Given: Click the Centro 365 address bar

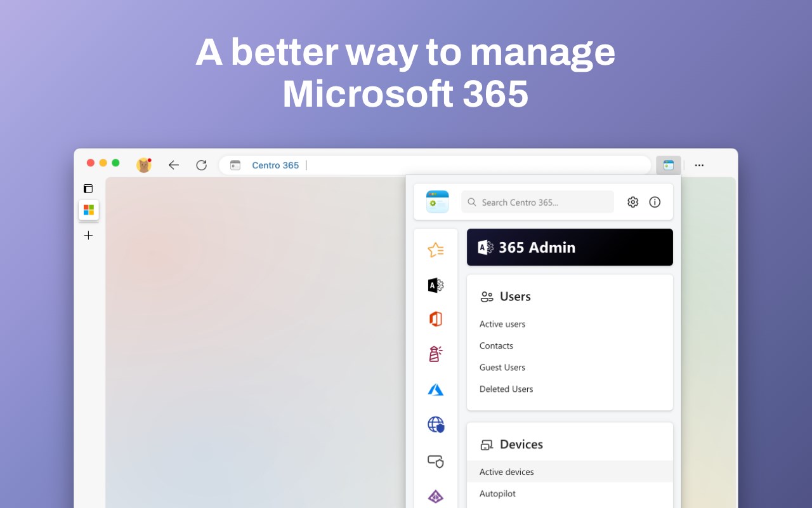Looking at the screenshot, I should click(x=435, y=165).
